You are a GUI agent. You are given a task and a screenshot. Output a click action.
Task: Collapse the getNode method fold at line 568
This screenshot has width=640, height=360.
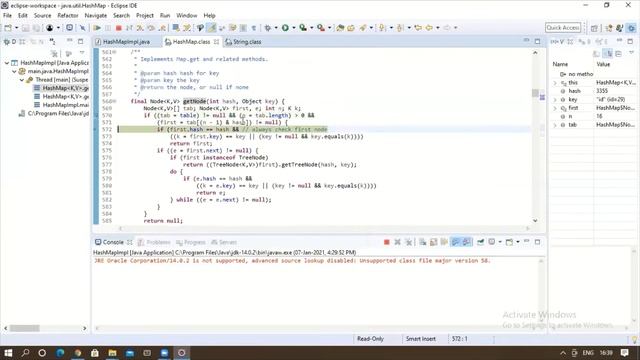pyautogui.click(x=115, y=101)
